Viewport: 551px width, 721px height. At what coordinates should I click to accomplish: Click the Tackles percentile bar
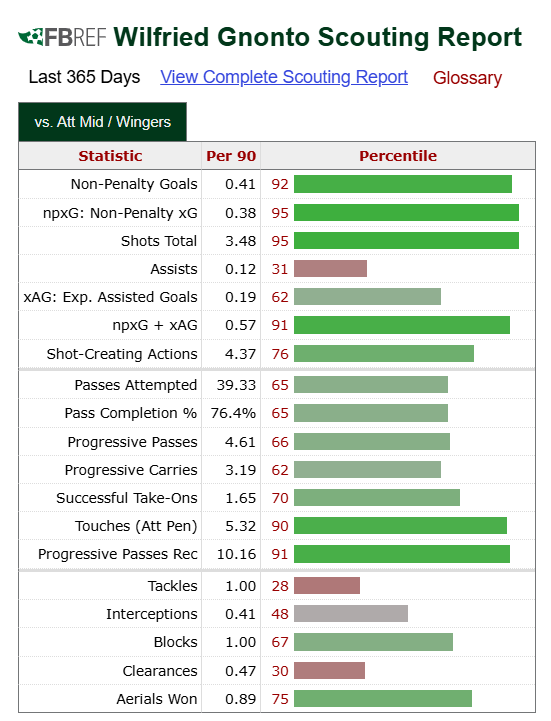click(x=327, y=585)
